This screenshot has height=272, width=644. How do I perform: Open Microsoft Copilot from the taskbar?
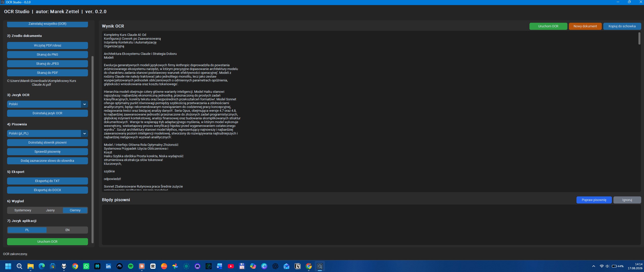(x=253, y=266)
